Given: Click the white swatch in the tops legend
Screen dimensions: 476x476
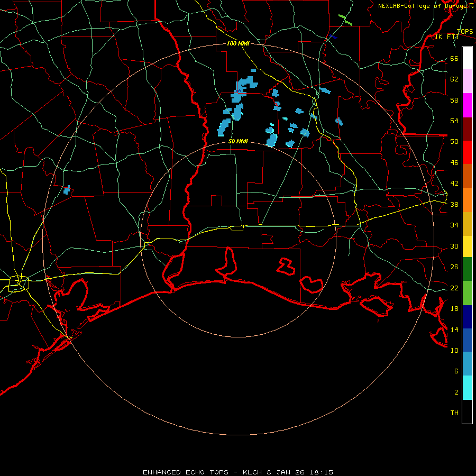Looking at the screenshot, I should coord(467,58).
